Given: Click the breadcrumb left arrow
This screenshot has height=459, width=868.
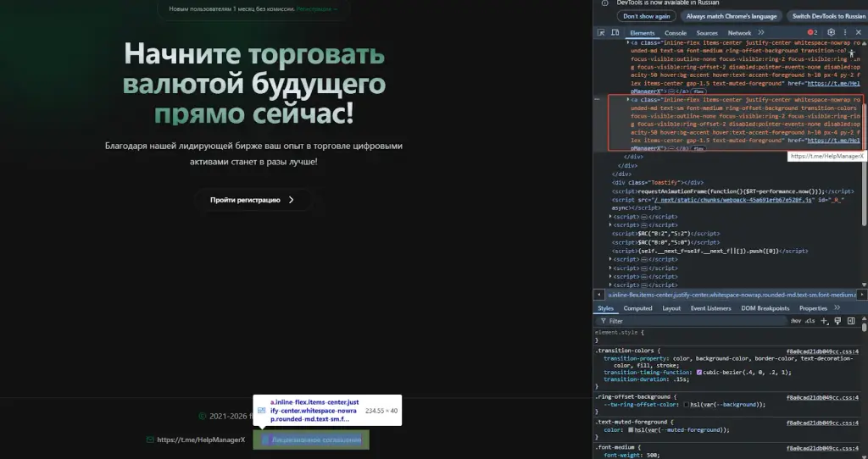Looking at the screenshot, I should pos(599,295).
